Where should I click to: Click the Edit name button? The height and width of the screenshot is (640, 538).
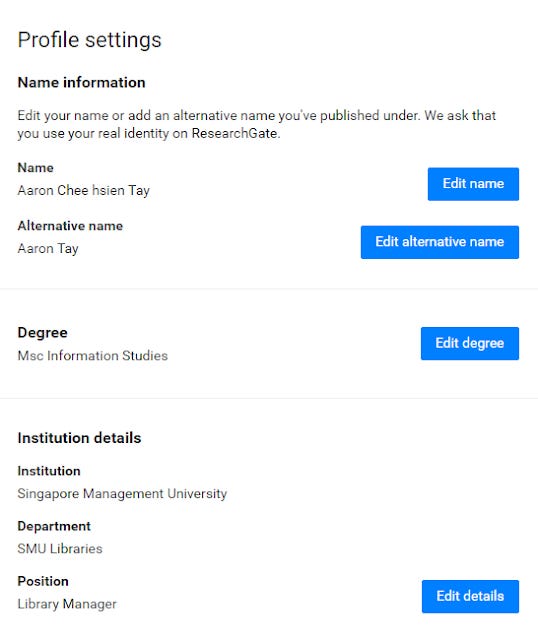click(473, 184)
